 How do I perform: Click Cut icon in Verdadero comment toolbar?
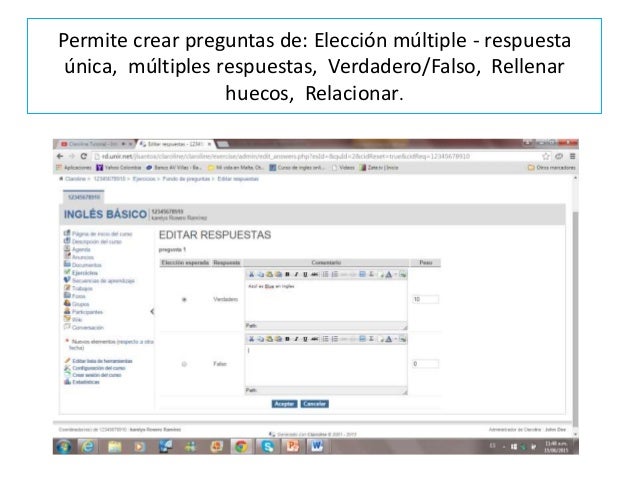point(251,275)
